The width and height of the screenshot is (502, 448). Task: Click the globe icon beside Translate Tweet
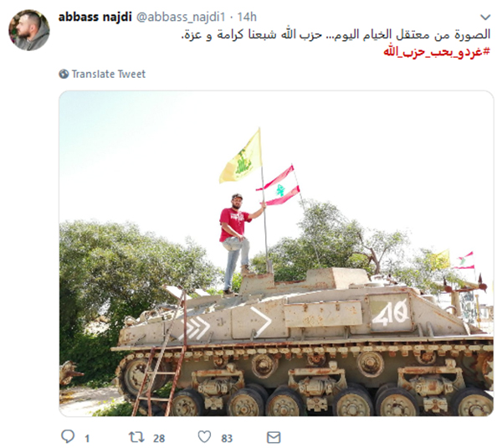[x=64, y=74]
